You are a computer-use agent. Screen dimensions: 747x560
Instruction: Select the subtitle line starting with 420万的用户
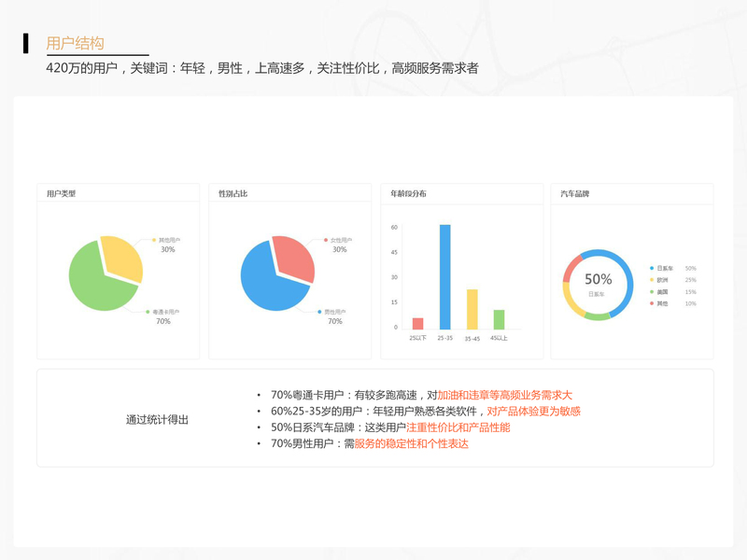click(x=262, y=68)
